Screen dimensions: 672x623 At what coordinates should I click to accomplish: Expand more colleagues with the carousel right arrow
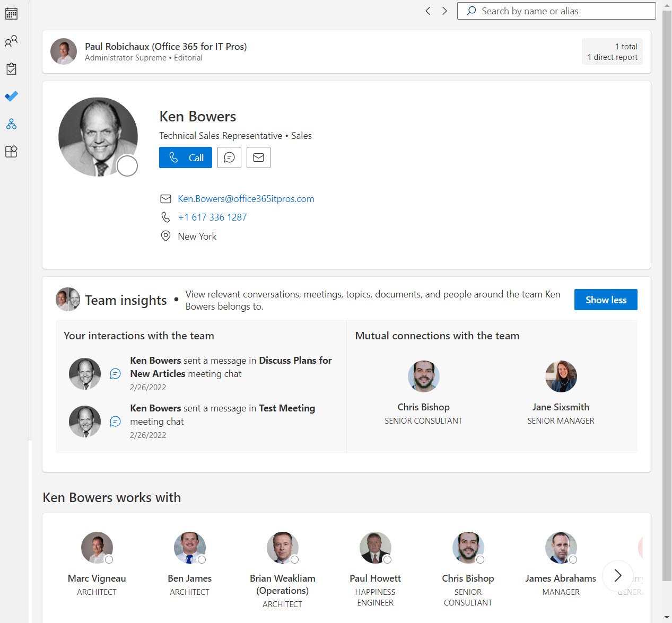[617, 576]
